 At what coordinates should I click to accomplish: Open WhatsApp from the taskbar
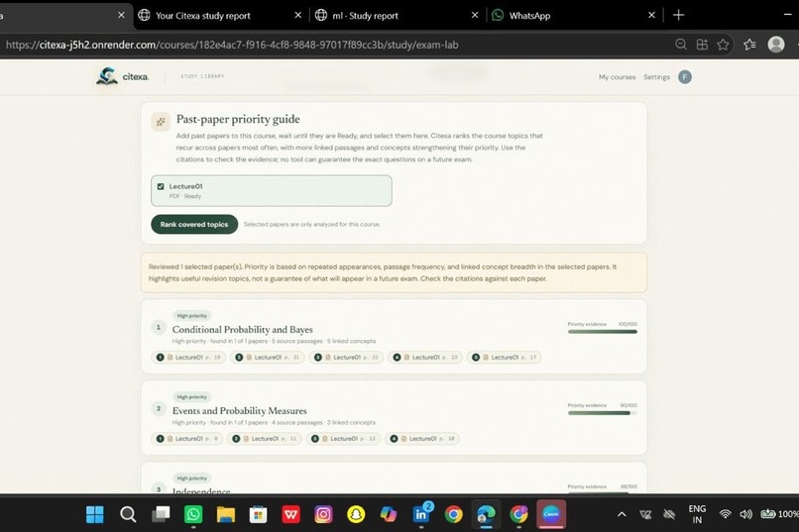tap(193, 515)
